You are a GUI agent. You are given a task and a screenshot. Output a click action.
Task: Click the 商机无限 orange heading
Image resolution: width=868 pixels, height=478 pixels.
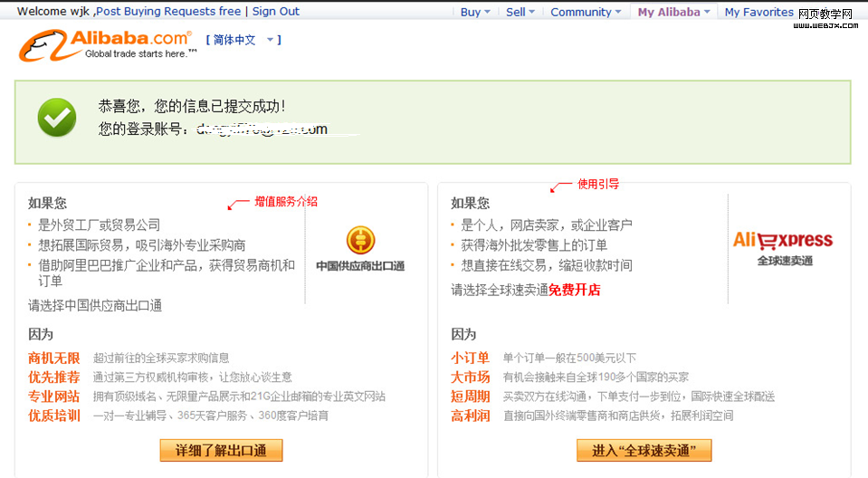pos(54,358)
